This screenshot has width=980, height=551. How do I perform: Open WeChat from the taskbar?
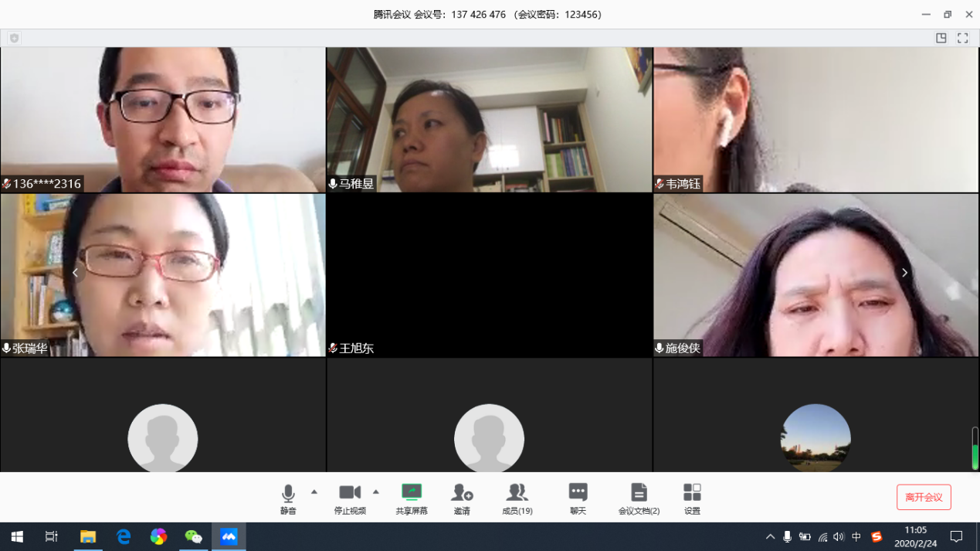tap(193, 536)
